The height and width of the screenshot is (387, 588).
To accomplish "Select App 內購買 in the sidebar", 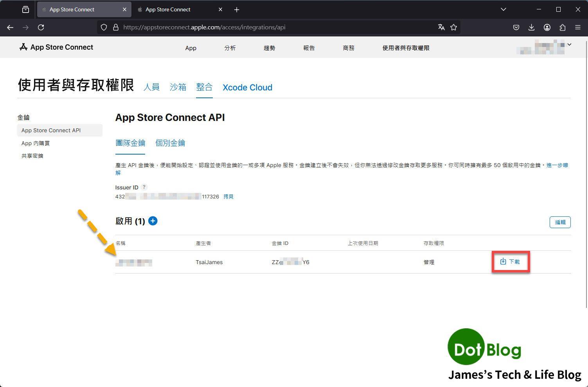I will coord(36,143).
